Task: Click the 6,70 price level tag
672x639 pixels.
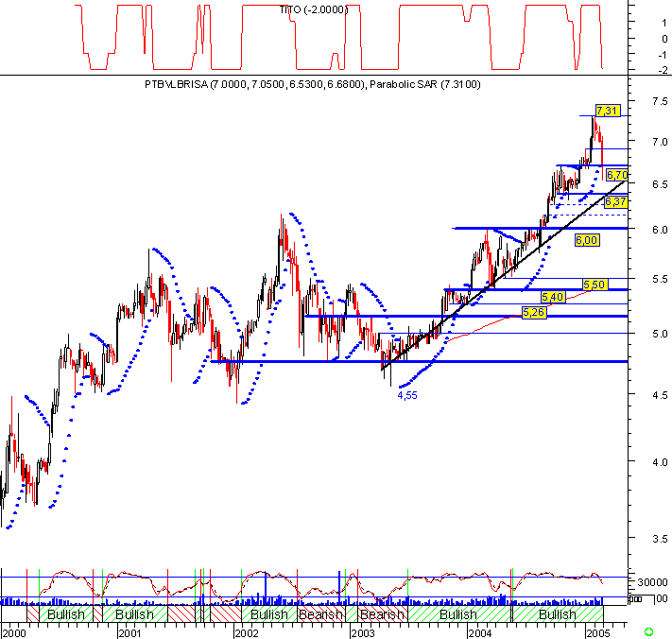Action: coord(617,175)
